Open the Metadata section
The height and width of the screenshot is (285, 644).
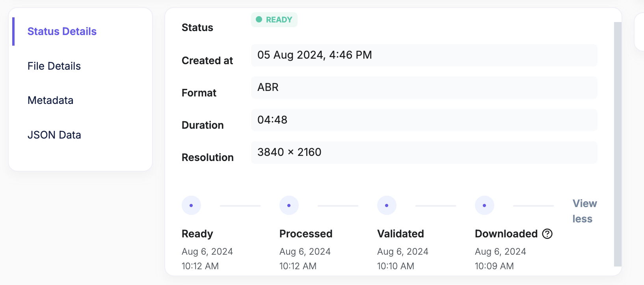point(50,100)
